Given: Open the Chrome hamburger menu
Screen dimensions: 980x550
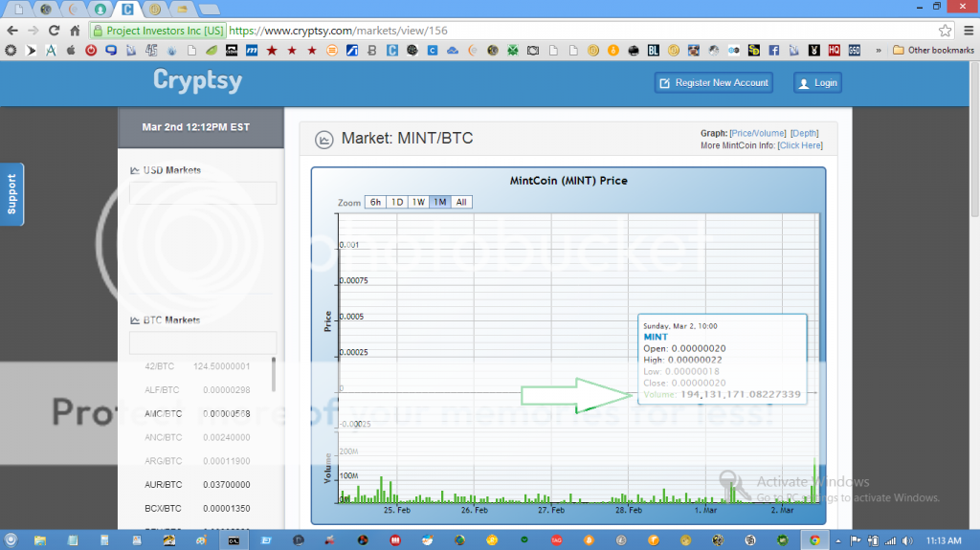Looking at the screenshot, I should coord(969,30).
